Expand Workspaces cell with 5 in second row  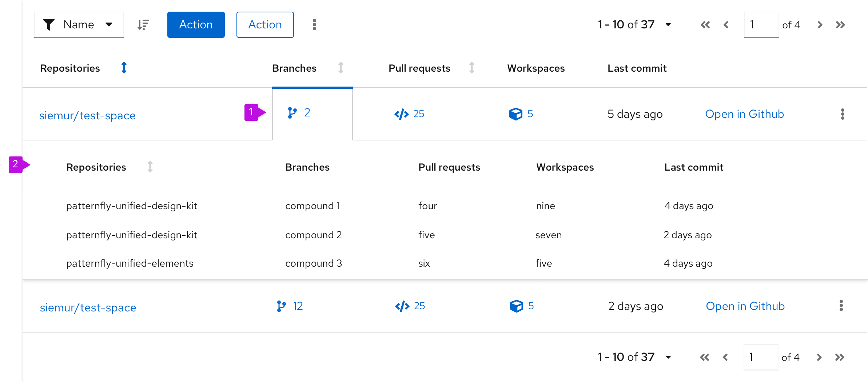click(522, 306)
